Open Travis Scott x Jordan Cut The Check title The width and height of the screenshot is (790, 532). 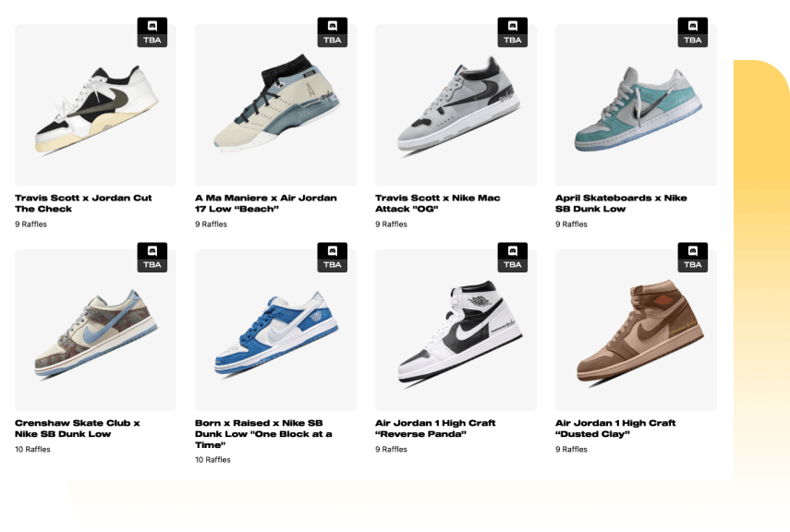[83, 203]
